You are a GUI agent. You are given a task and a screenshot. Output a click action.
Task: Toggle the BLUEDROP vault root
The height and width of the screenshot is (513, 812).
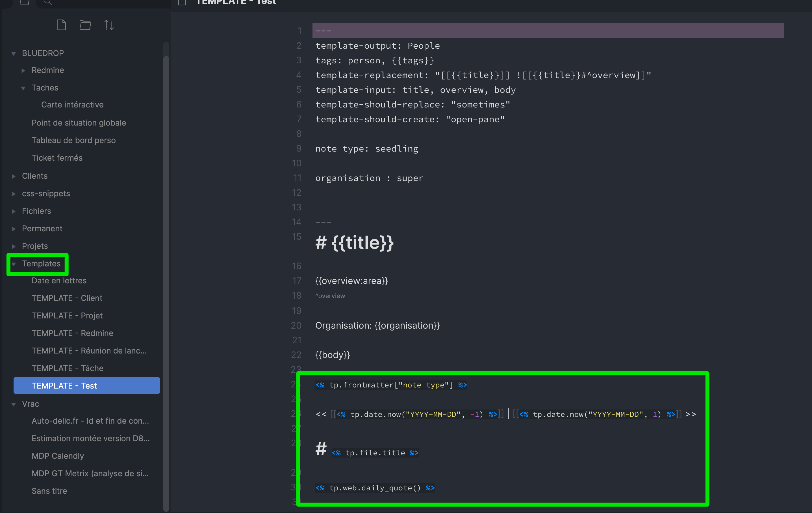coord(13,53)
